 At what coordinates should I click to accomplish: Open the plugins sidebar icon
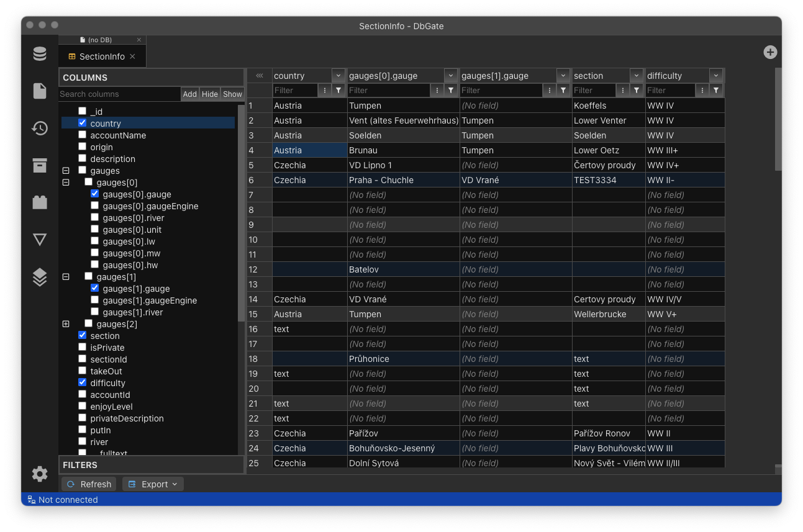pos(40,202)
